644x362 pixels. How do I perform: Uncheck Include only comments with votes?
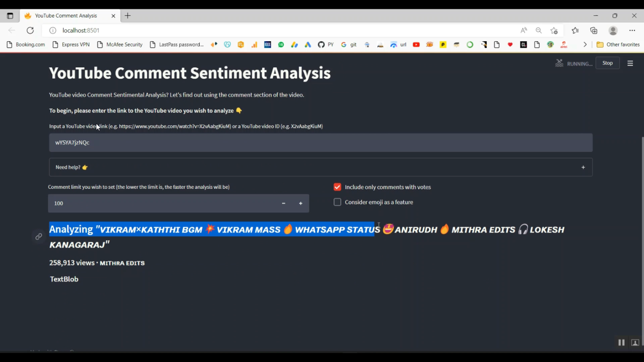click(337, 187)
